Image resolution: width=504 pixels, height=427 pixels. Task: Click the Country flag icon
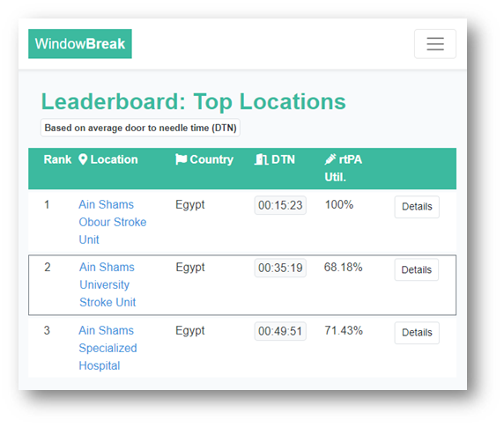181,159
